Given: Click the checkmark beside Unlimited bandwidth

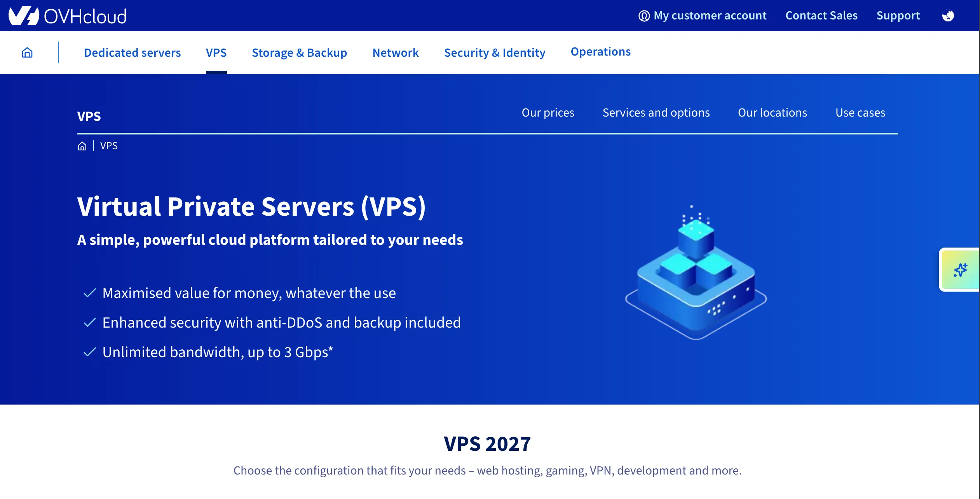Looking at the screenshot, I should coord(90,352).
